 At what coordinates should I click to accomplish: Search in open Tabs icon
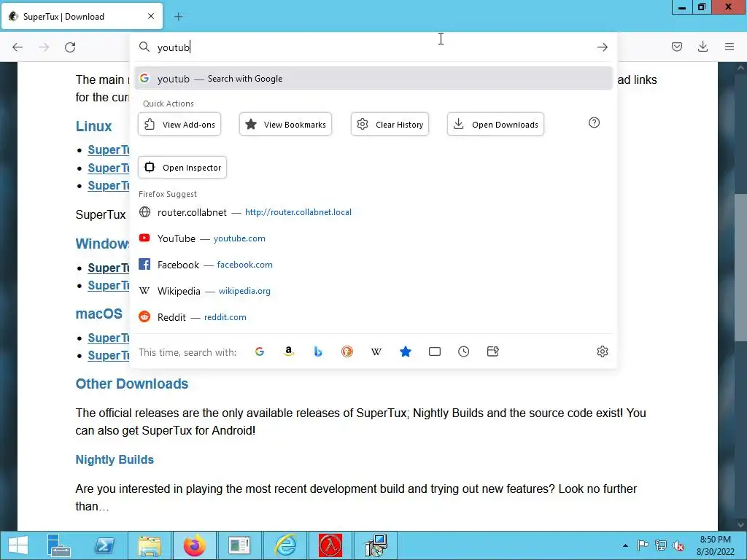coord(435,351)
